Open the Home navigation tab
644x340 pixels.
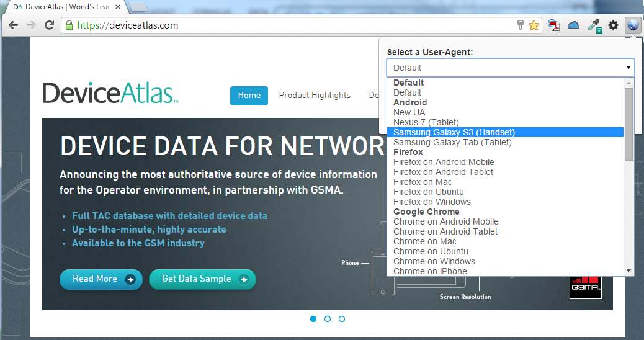coord(249,96)
